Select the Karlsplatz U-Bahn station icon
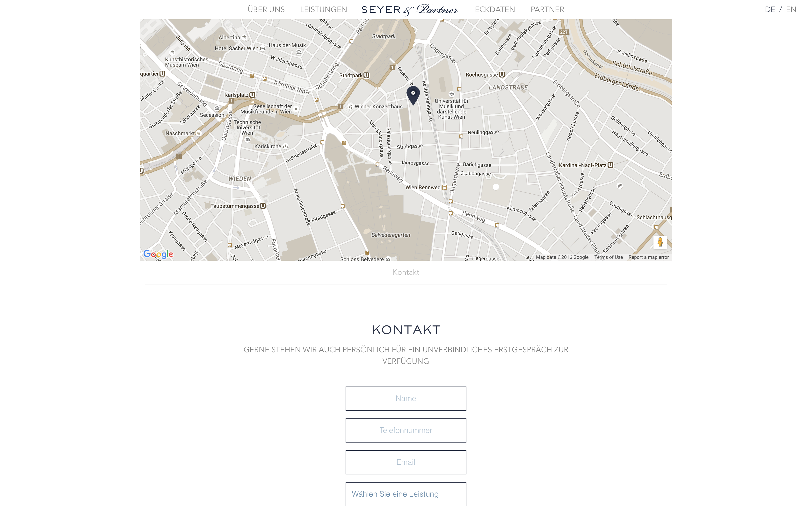 (x=252, y=95)
